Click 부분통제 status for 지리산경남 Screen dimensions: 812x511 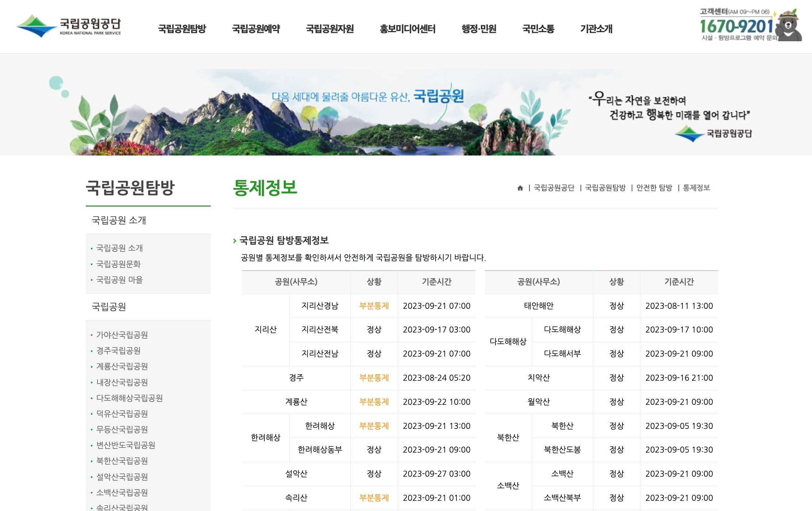374,306
